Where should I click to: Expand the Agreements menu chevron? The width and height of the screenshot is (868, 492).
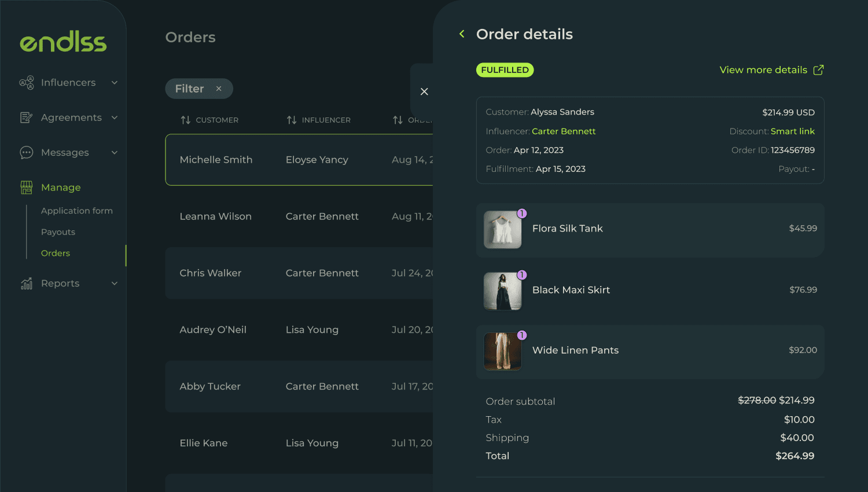click(x=115, y=118)
